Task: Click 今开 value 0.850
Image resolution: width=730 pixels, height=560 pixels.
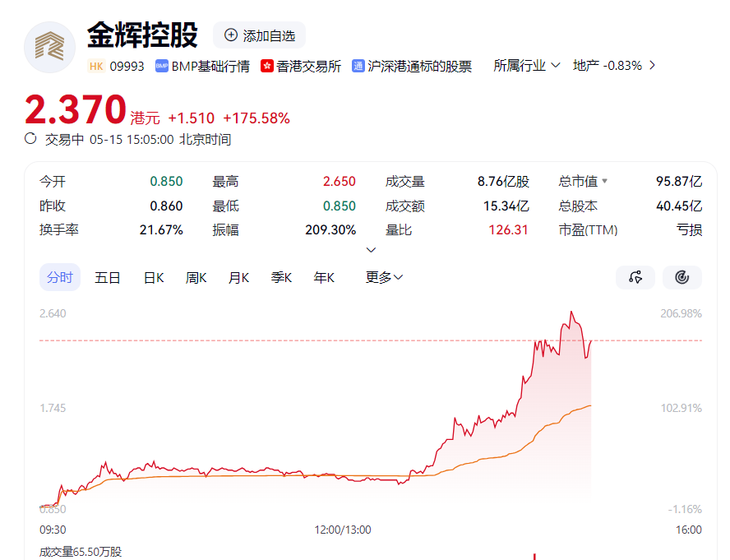Action: pos(166,181)
